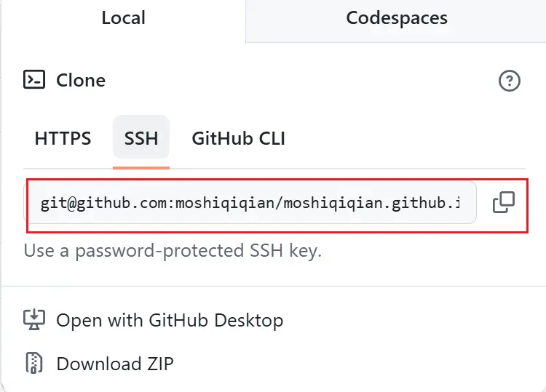The image size is (546, 392).
Task: Click the git@github.com part of the URL
Action: point(103,203)
